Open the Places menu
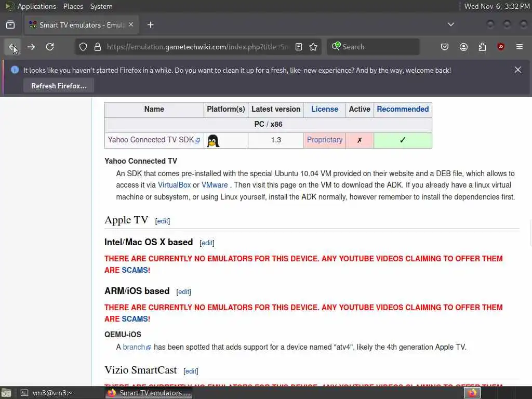 click(73, 6)
